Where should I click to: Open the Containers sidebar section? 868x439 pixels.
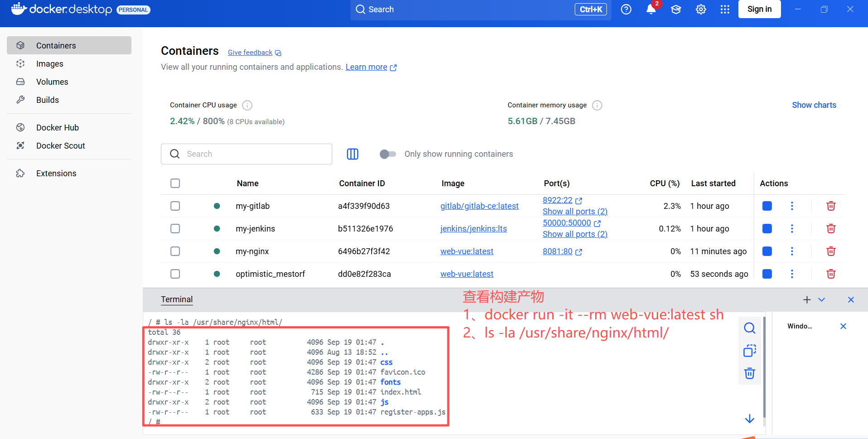69,45
